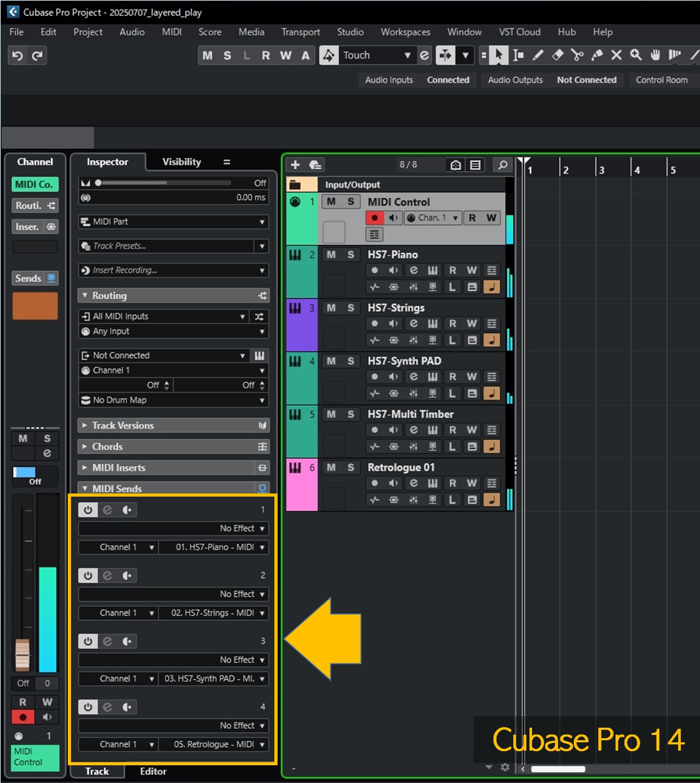Click the Redo arrow icon
The height and width of the screenshot is (783, 700).
pos(37,55)
